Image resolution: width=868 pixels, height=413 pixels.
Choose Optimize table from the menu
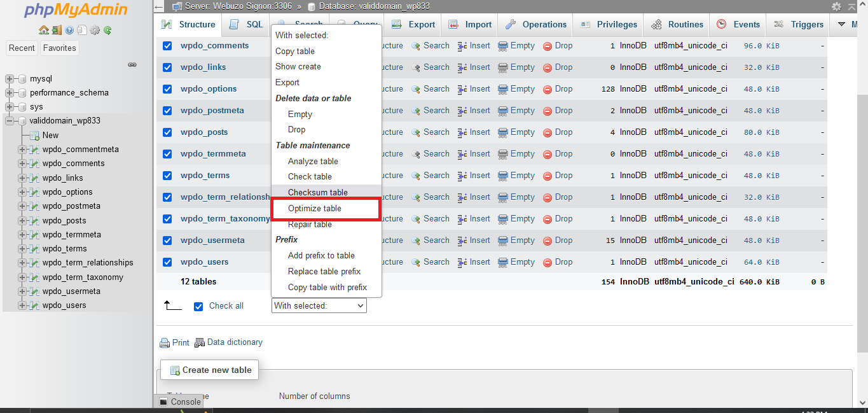click(x=314, y=209)
